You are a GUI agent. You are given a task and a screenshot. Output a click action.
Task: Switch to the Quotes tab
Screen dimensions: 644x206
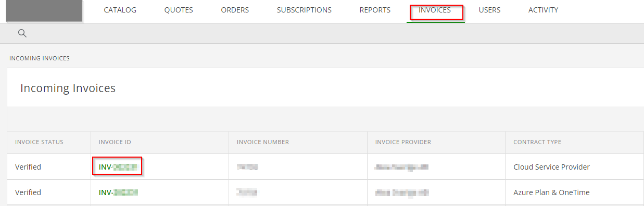pos(179,10)
